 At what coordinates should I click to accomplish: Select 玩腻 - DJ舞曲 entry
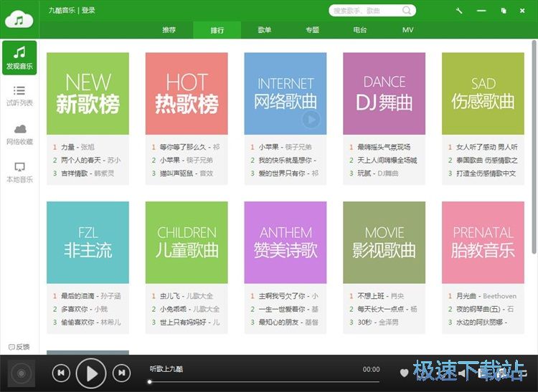click(x=378, y=173)
